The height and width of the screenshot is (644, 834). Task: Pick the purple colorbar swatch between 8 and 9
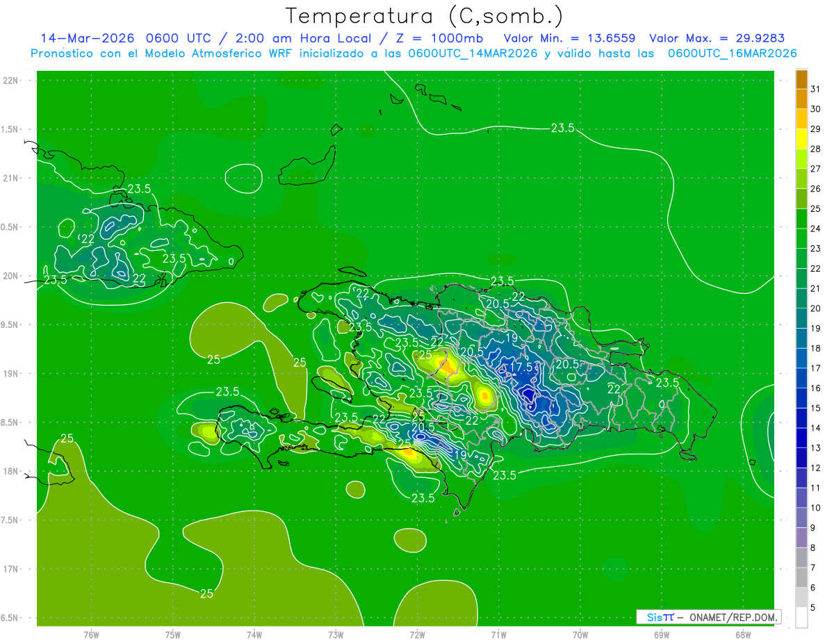pos(801,538)
